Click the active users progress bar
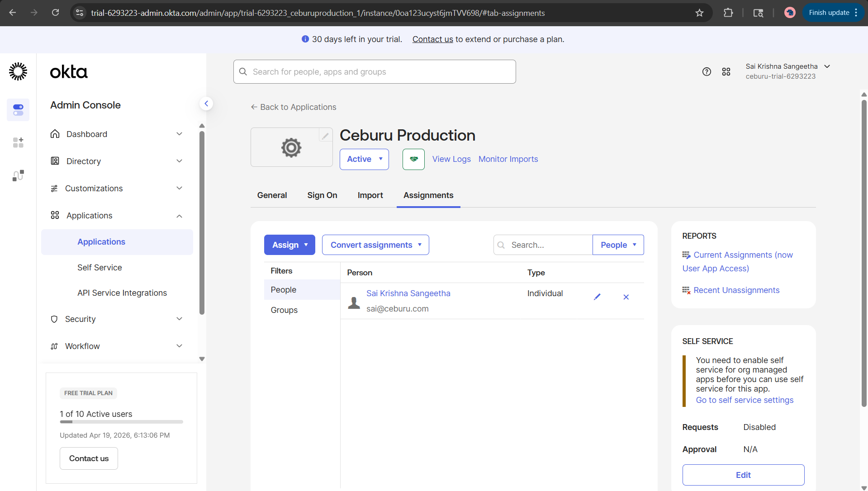868x491 pixels. [121, 422]
